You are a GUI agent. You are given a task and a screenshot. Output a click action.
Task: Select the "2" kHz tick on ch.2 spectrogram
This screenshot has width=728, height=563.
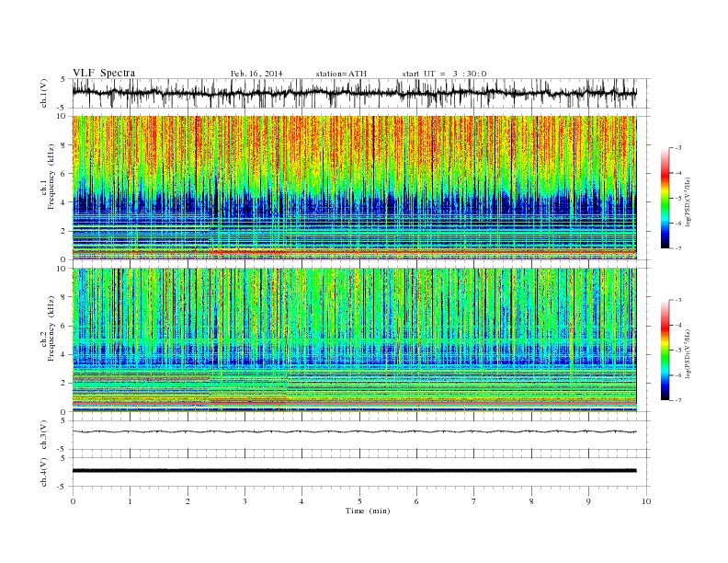point(64,384)
